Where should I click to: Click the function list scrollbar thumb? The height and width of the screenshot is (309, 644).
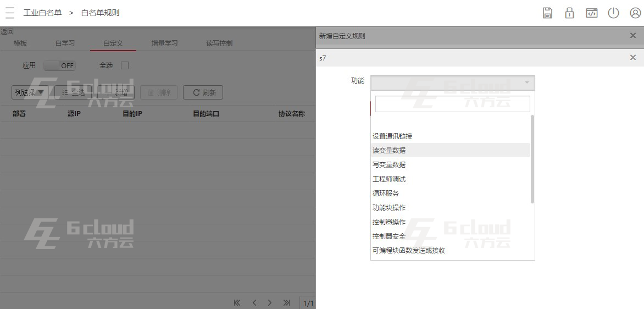[532, 159]
